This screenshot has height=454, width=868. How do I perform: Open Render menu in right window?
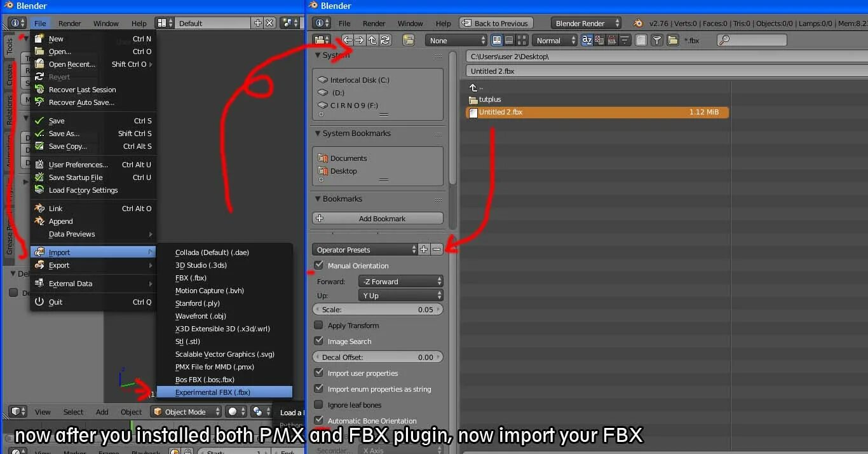(374, 24)
